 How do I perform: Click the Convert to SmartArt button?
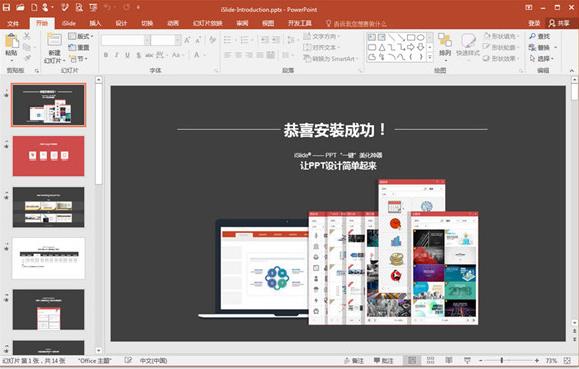pyautogui.click(x=330, y=58)
